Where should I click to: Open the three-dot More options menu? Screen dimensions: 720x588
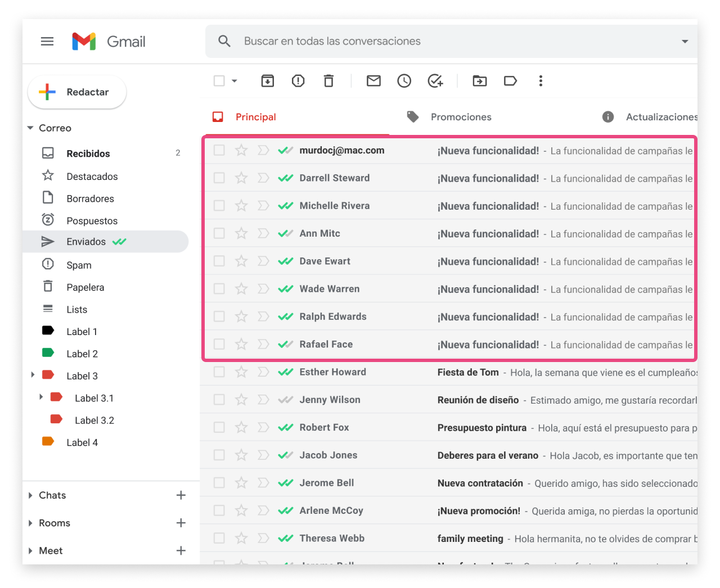(x=541, y=81)
